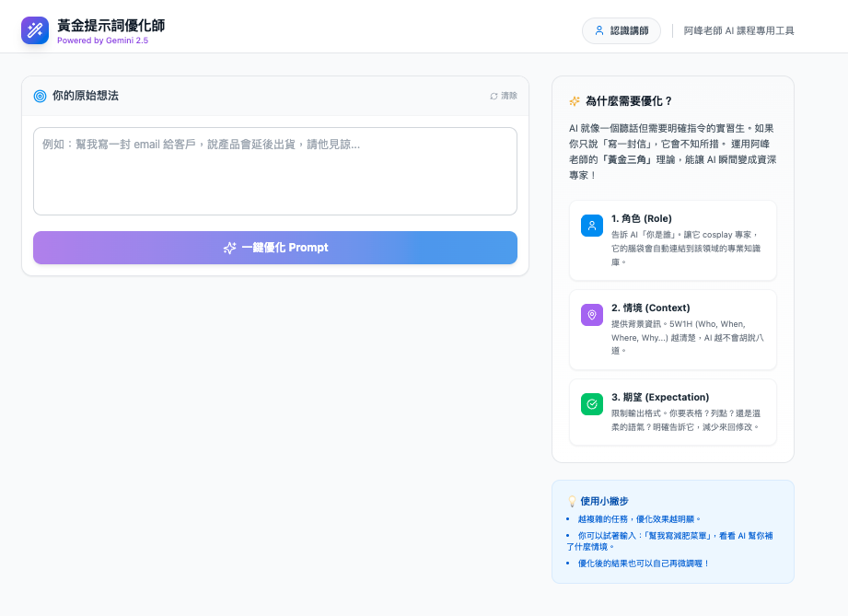Image resolution: width=848 pixels, height=616 pixels.
Task: Click the sparkle icon inside the optimize button
Action: click(228, 247)
